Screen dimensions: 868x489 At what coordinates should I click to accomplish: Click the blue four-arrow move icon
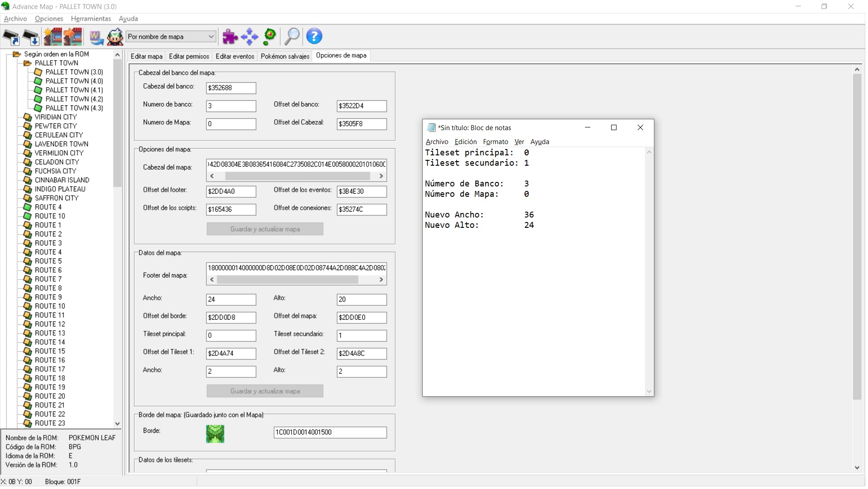[x=249, y=37]
